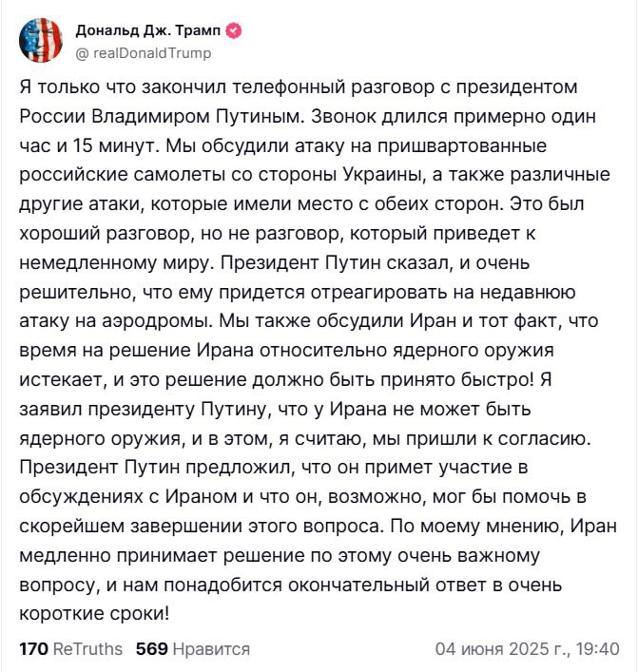
Task: Click the phrase 'пришли к согласию'
Action: [x=498, y=439]
